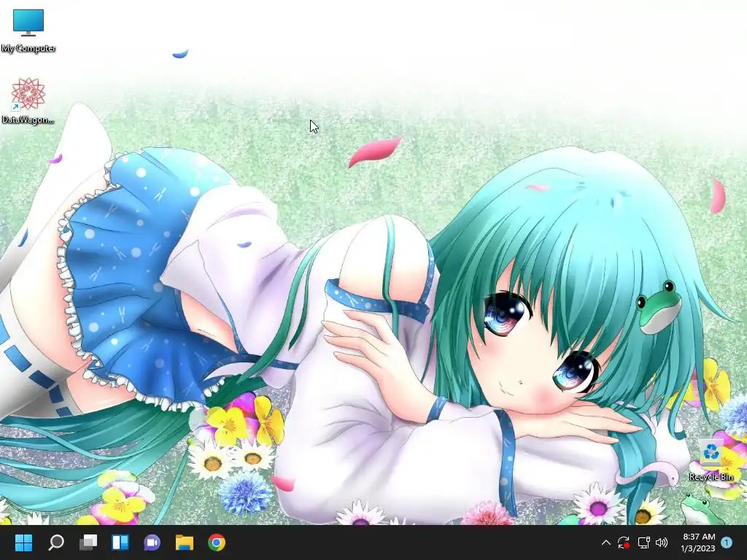Viewport: 747px width, 560px height.
Task: Show hidden system tray icons
Action: [x=606, y=542]
